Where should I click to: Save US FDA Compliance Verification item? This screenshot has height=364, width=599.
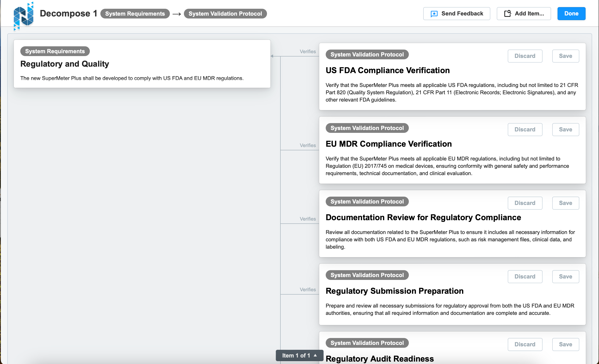[x=565, y=56]
